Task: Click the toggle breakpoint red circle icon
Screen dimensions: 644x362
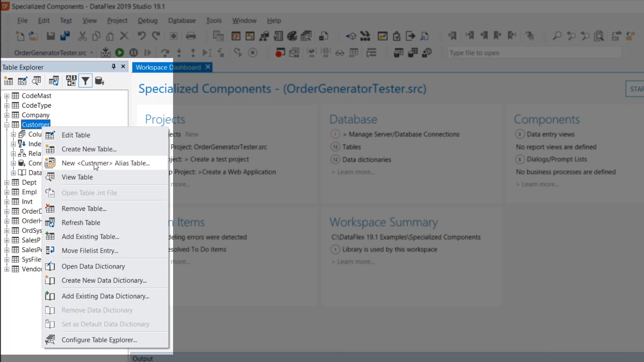Action: tap(279, 53)
